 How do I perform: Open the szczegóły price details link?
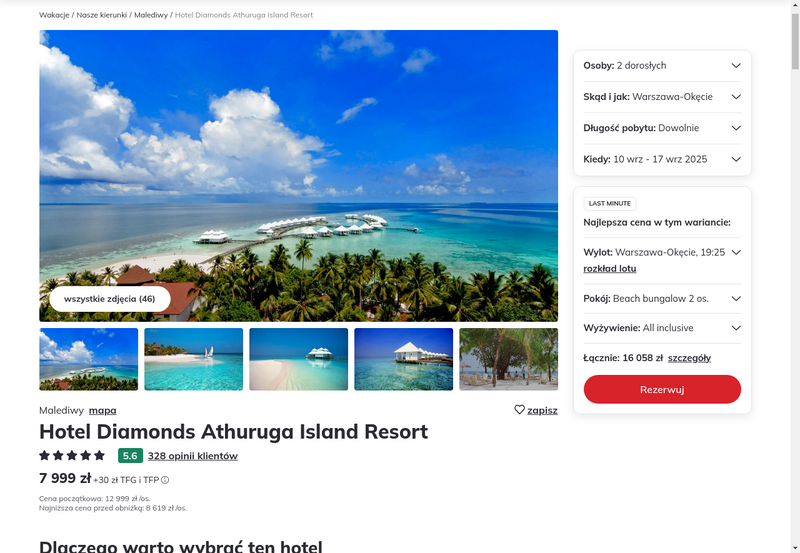click(x=689, y=358)
